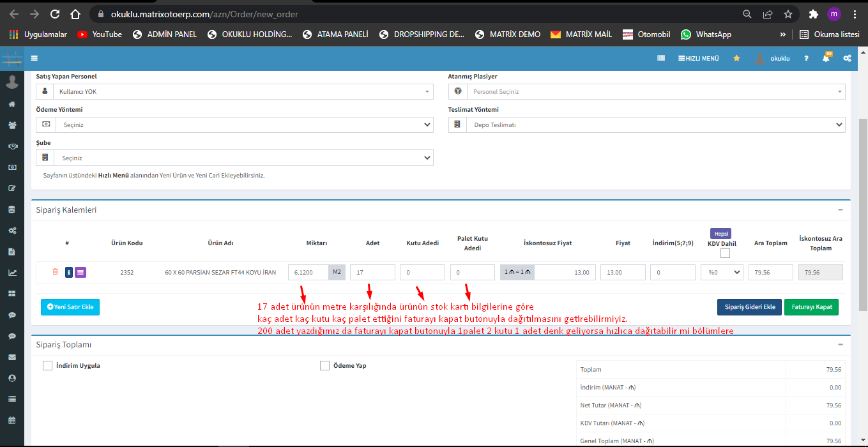The height and width of the screenshot is (447, 868).
Task: Open the HIZLI MENÜ menu
Action: click(x=698, y=58)
